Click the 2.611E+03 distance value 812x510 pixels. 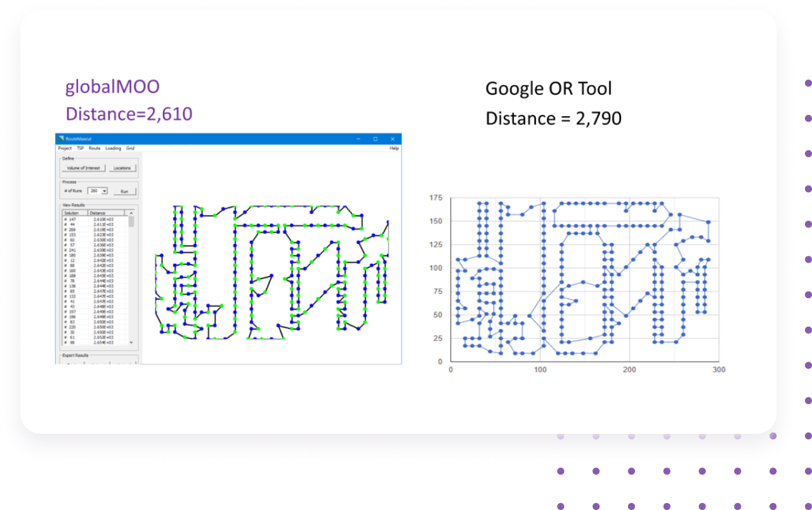tap(103, 225)
